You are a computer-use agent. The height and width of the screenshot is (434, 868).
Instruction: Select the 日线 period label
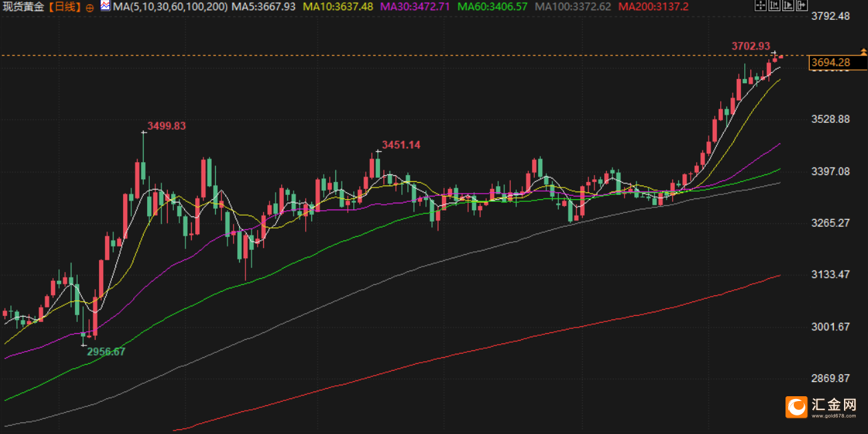(x=65, y=8)
